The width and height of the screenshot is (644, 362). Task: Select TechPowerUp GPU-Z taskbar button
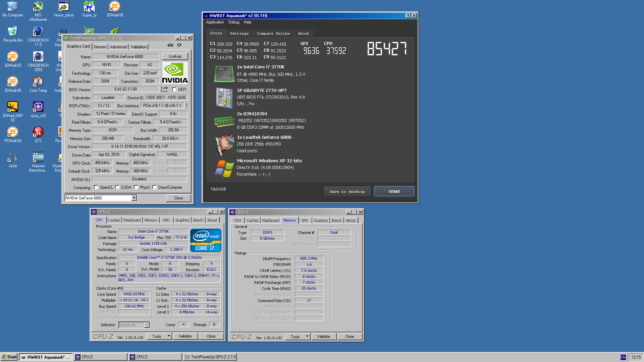[x=210, y=357]
